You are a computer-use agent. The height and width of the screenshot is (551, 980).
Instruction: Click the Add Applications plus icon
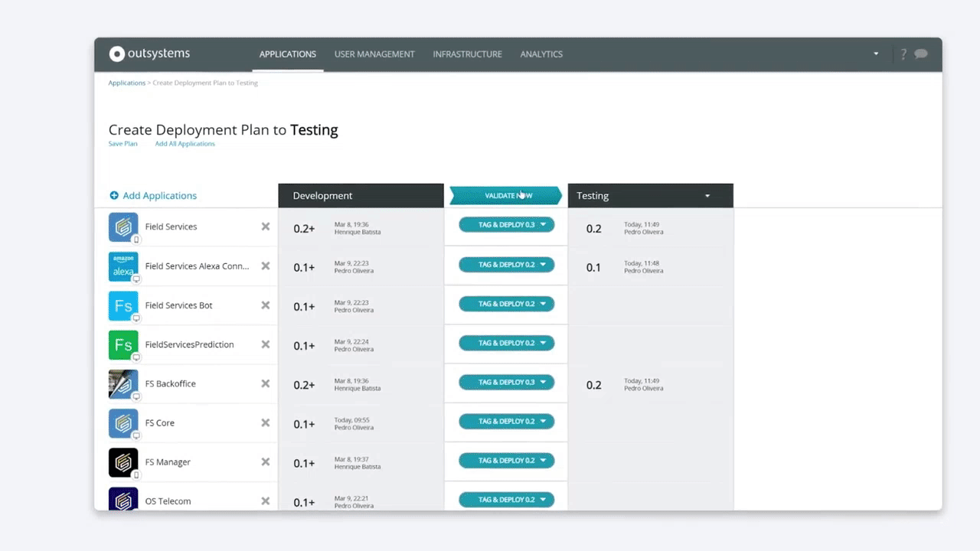click(x=114, y=196)
